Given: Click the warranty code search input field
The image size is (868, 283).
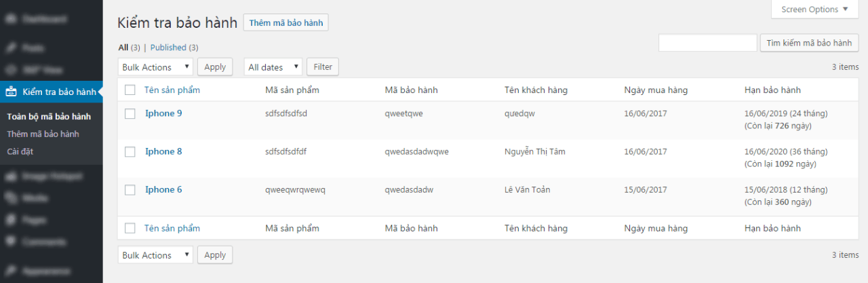Looking at the screenshot, I should click(x=707, y=43).
